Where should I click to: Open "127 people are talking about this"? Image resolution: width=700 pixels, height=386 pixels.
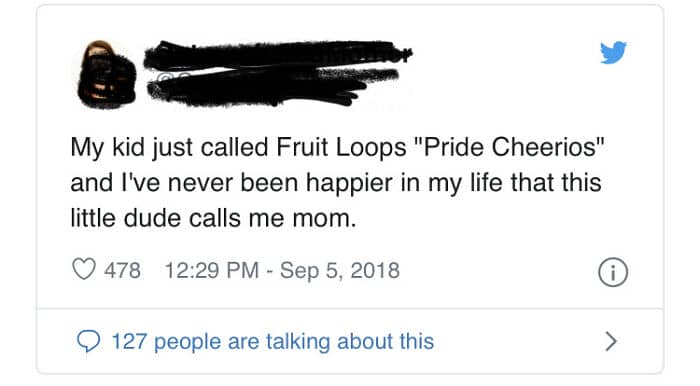click(x=273, y=341)
